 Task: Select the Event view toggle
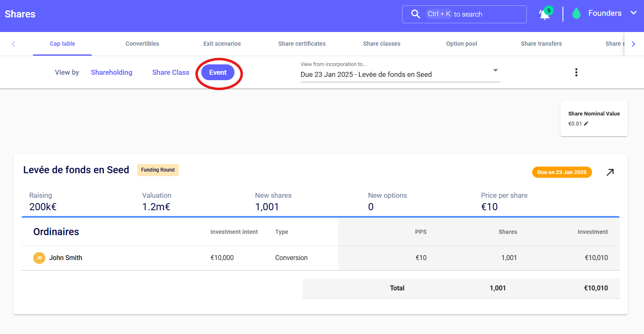pyautogui.click(x=218, y=73)
